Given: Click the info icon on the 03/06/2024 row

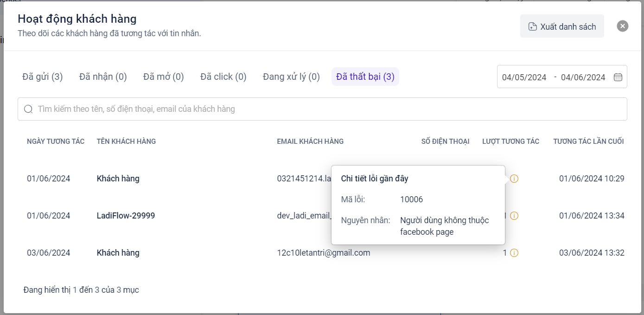Looking at the screenshot, I should click(514, 253).
